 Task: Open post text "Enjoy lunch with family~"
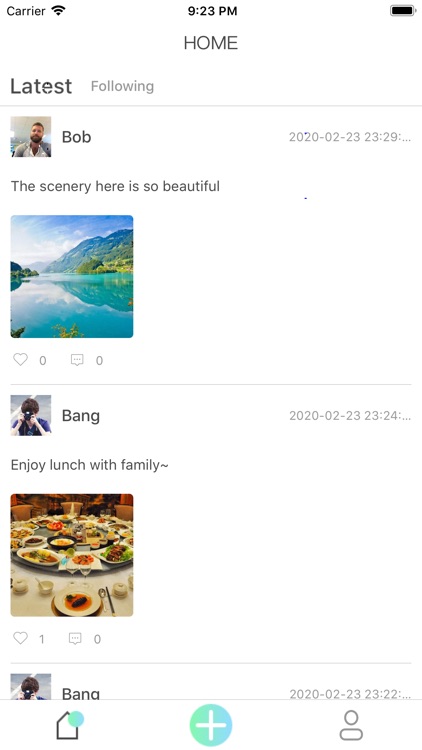click(x=89, y=465)
